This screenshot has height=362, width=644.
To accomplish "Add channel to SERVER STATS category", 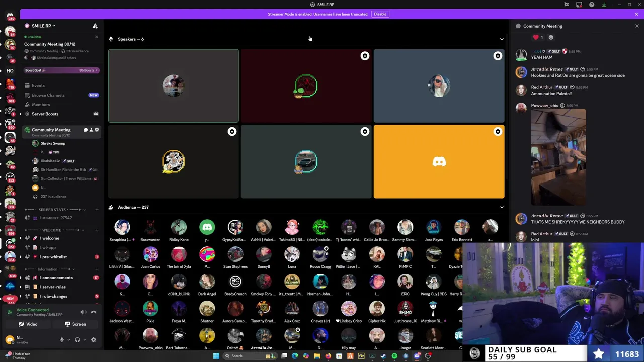I will pyautogui.click(x=97, y=210).
